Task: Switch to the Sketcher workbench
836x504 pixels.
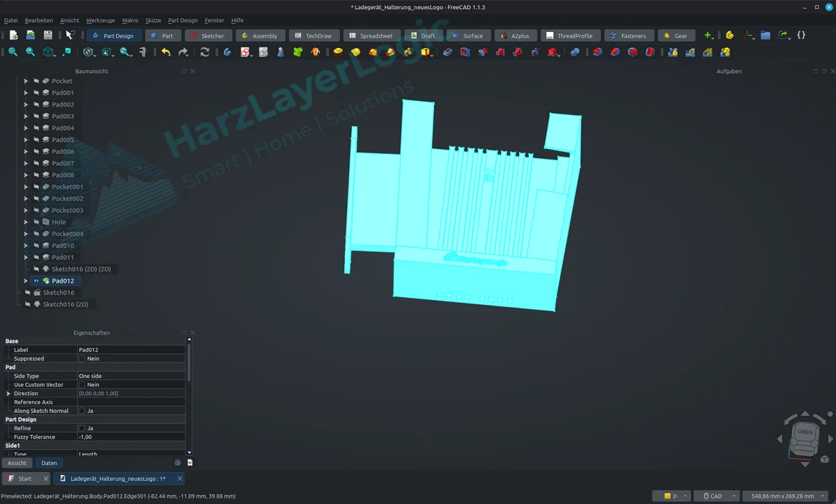Action: pyautogui.click(x=208, y=36)
